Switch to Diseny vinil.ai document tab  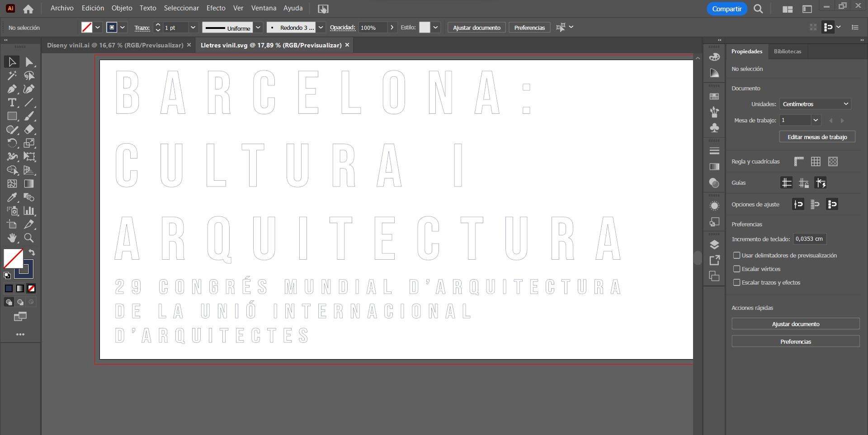click(x=115, y=45)
